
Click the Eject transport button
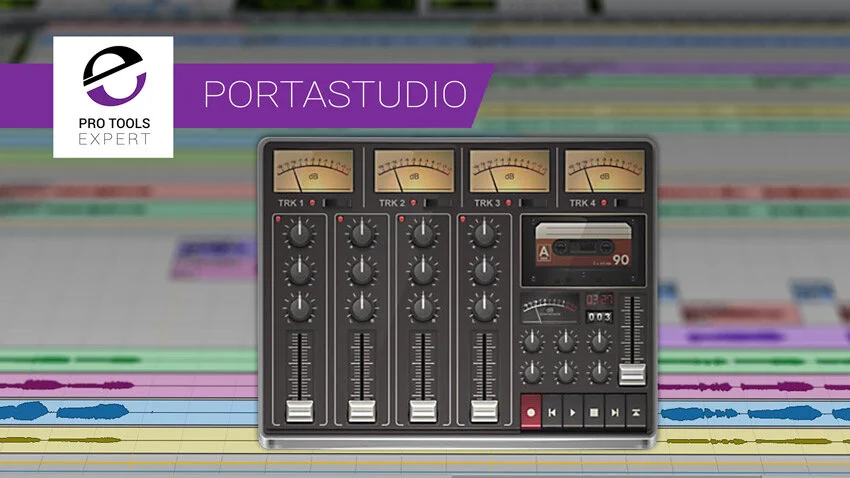click(x=636, y=412)
